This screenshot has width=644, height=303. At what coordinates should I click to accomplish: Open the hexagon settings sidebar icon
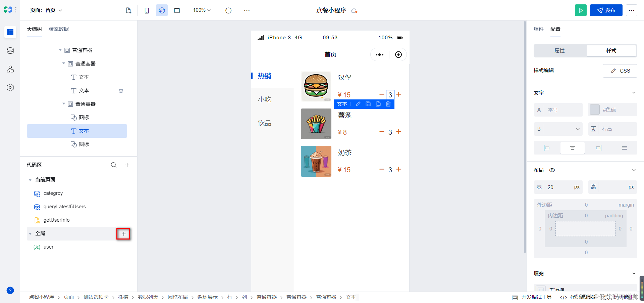(10, 88)
